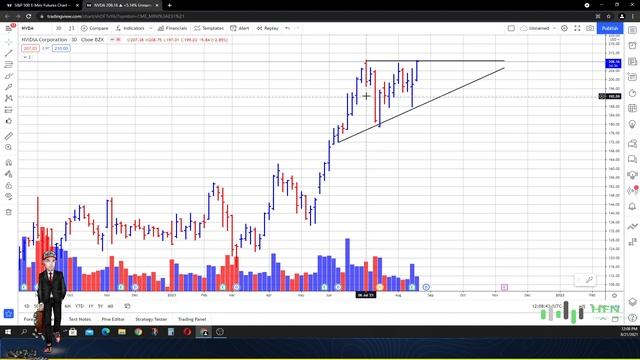Open the Windows Start menu
Viewport: 640px width, 360px height.
click(8, 332)
